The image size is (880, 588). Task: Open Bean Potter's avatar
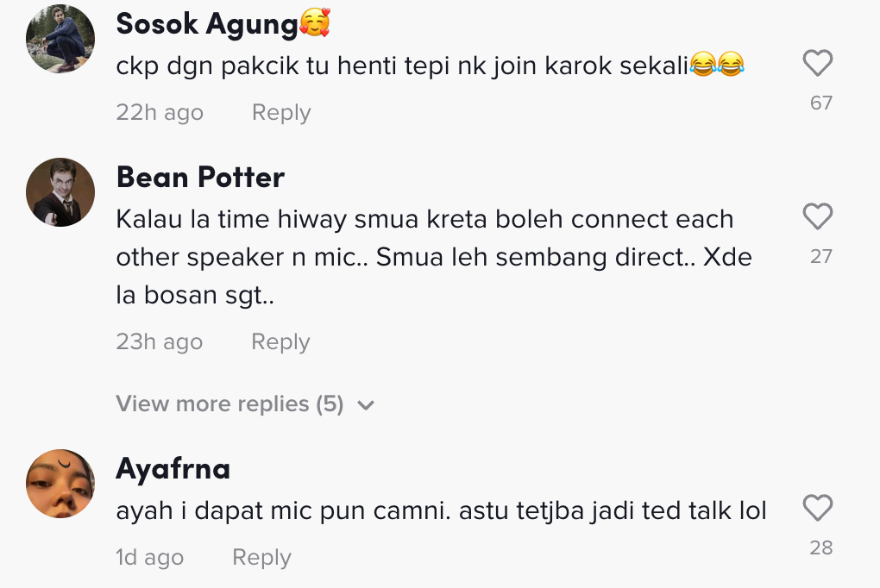60,192
